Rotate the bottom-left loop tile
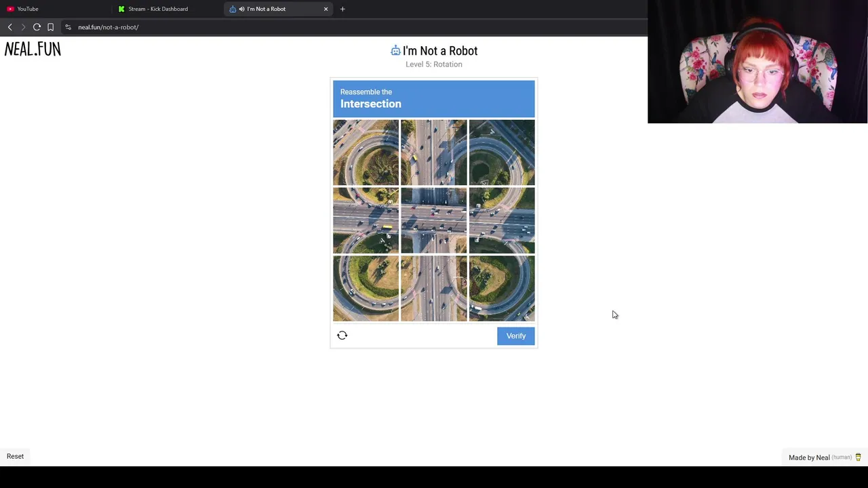The height and width of the screenshot is (488, 868). point(366,288)
